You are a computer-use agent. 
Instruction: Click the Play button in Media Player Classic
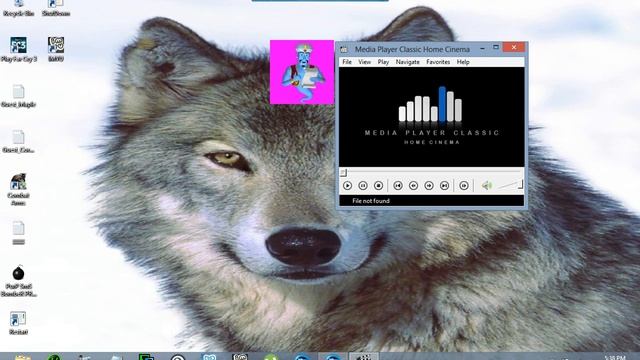pyautogui.click(x=347, y=186)
